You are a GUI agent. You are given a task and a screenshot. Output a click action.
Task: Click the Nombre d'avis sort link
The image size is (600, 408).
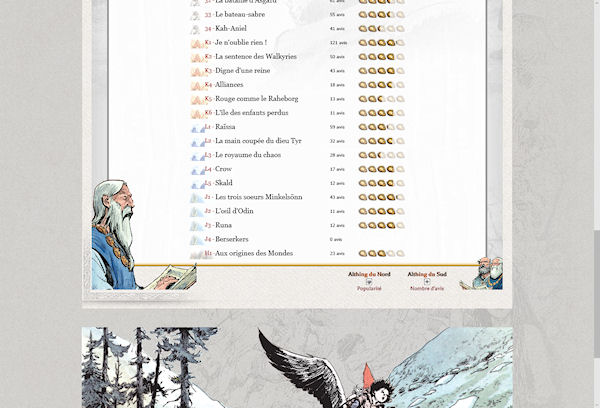(427, 289)
